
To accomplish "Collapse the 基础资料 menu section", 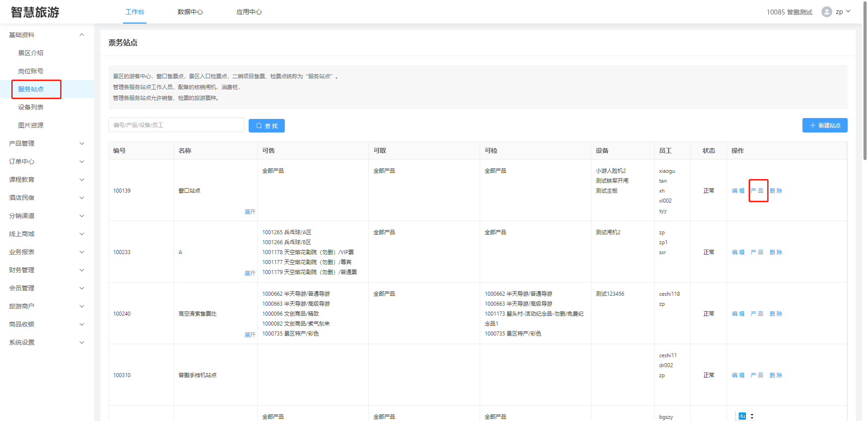I will (x=82, y=35).
